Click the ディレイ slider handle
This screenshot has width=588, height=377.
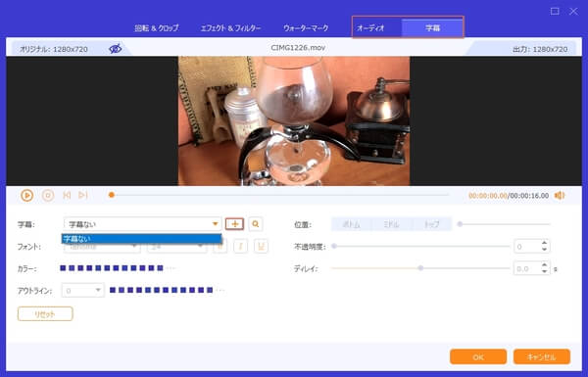tap(420, 268)
